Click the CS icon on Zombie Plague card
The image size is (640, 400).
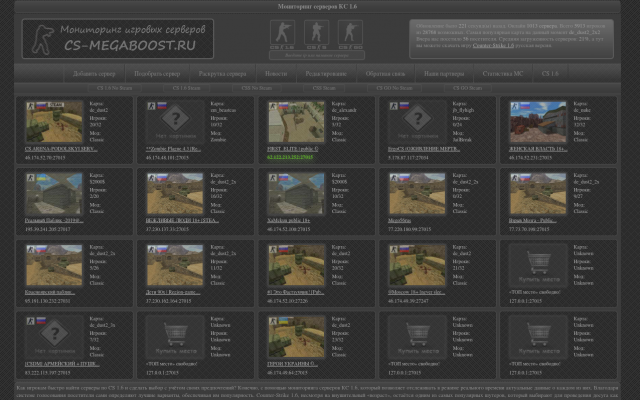[151, 106]
